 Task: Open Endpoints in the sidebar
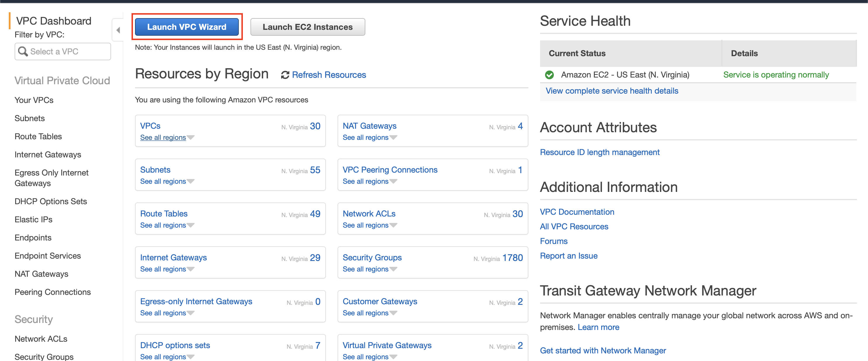pos(33,238)
